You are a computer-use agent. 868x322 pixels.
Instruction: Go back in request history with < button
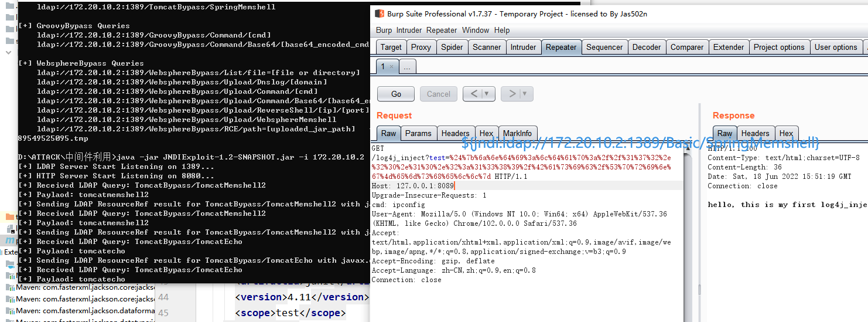click(x=473, y=94)
